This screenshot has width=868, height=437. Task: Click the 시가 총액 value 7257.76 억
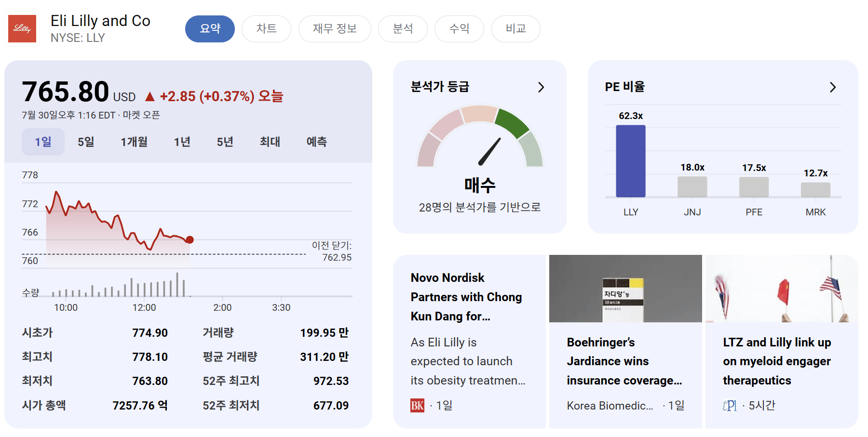click(140, 406)
